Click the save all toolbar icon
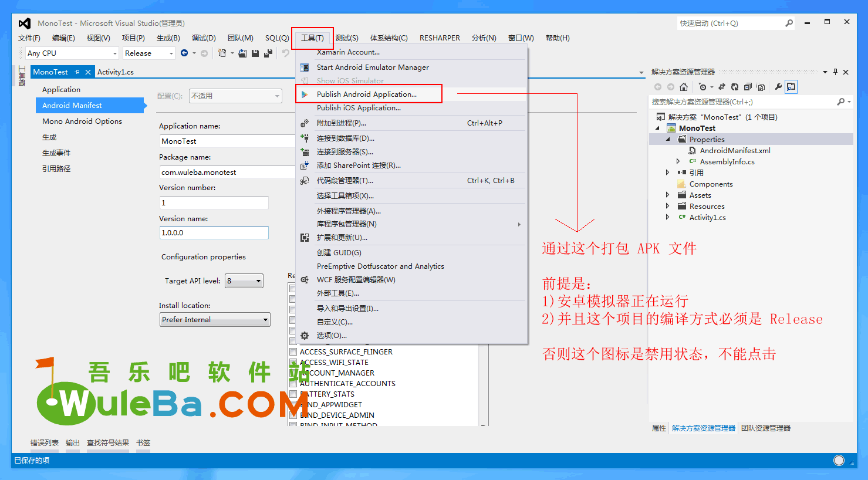The image size is (868, 480). pos(268,53)
